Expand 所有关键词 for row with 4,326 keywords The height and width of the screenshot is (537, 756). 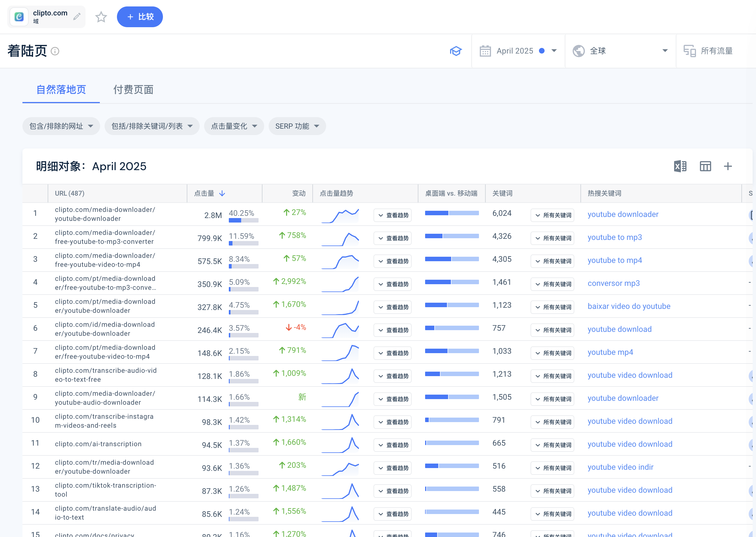[552, 238]
